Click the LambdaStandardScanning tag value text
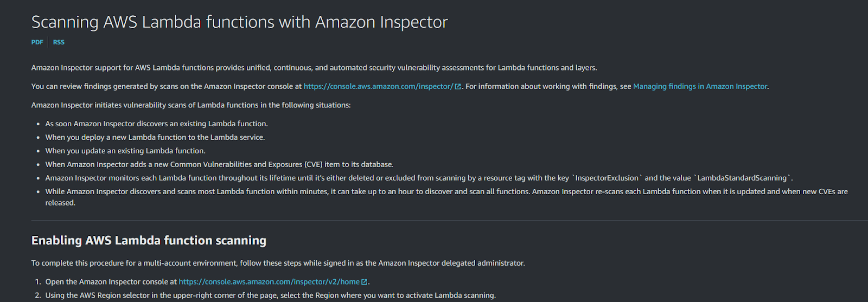 pyautogui.click(x=742, y=178)
